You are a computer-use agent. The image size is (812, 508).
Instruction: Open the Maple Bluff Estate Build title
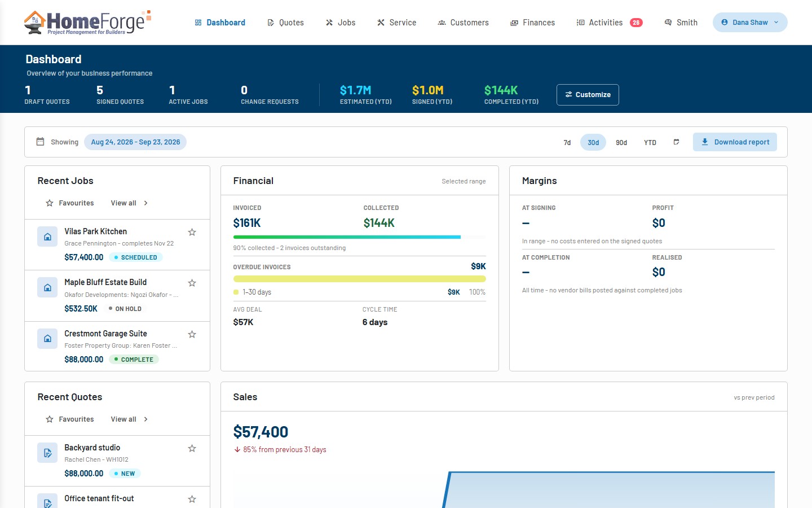[105, 282]
